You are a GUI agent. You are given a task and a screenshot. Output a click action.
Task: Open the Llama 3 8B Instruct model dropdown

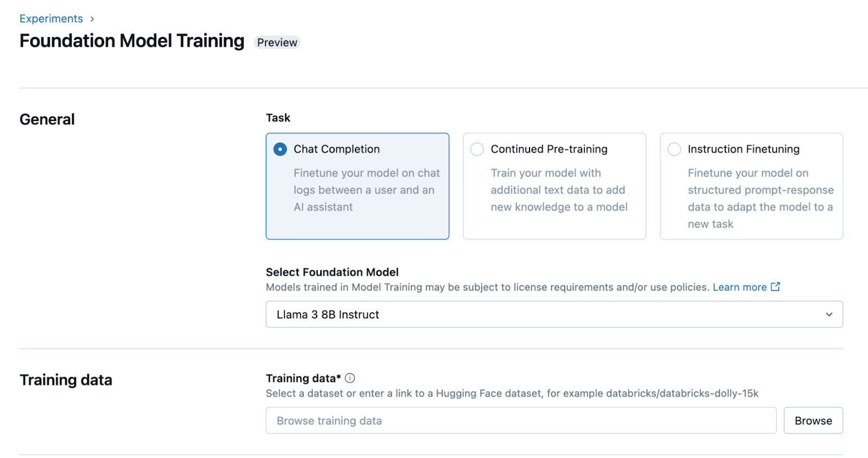click(553, 314)
